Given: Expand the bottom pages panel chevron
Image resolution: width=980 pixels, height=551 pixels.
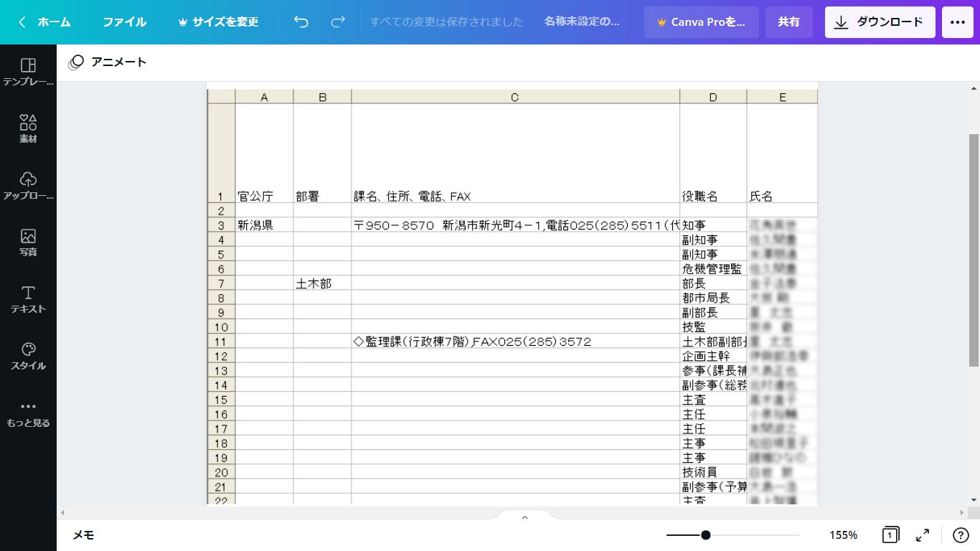Looking at the screenshot, I should click(x=524, y=517).
